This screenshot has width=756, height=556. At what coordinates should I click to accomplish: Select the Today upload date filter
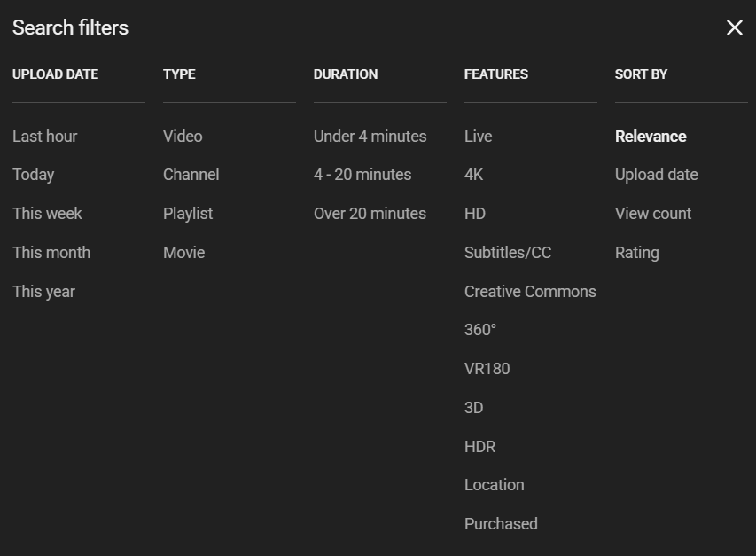coord(33,175)
